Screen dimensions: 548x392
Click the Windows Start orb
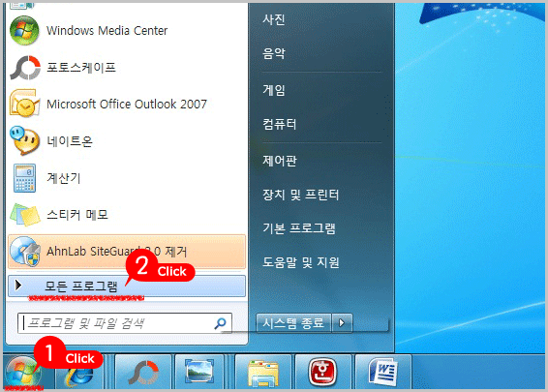pyautogui.click(x=23, y=372)
